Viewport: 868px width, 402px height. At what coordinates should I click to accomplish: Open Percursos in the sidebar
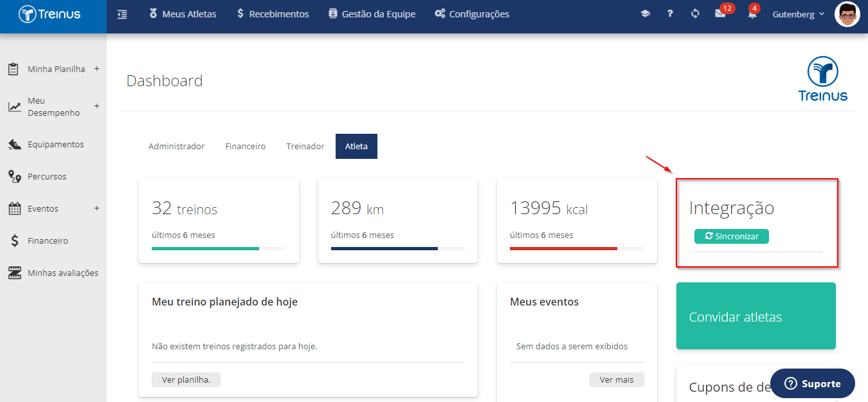pyautogui.click(x=47, y=177)
